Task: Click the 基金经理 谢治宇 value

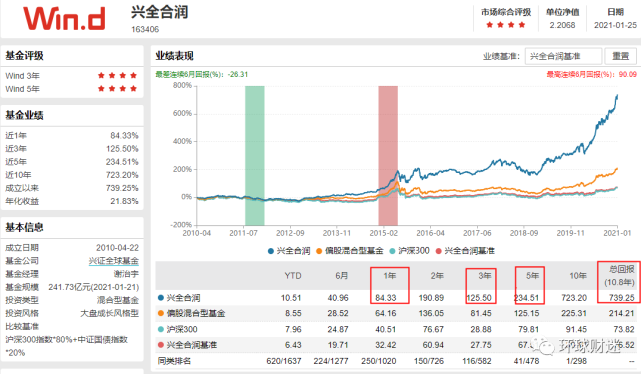Action: pyautogui.click(x=126, y=274)
